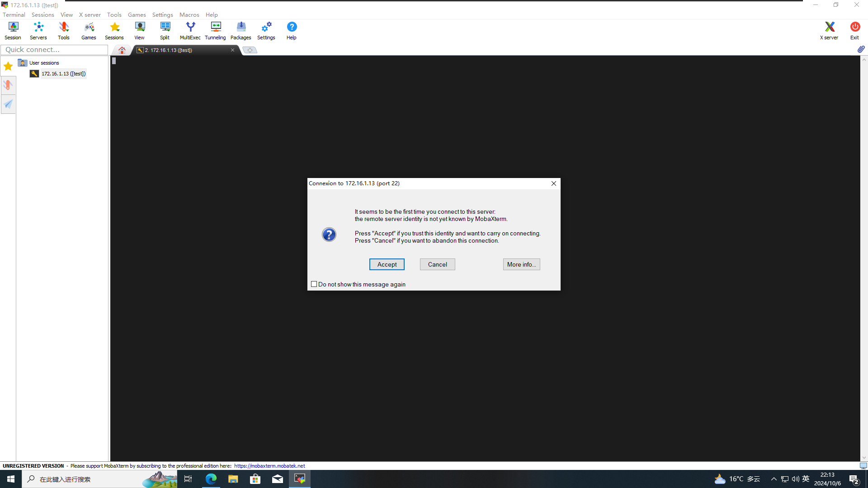
Task: Click the paperclip attach icon
Action: coord(861,49)
